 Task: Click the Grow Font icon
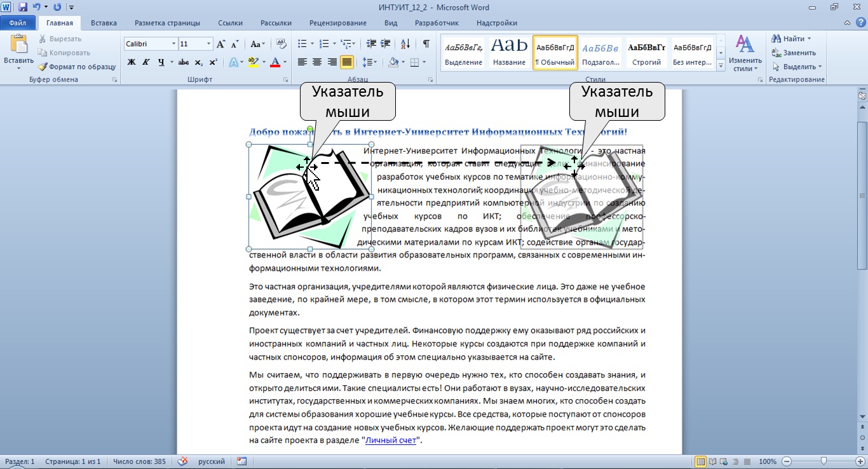pos(220,44)
